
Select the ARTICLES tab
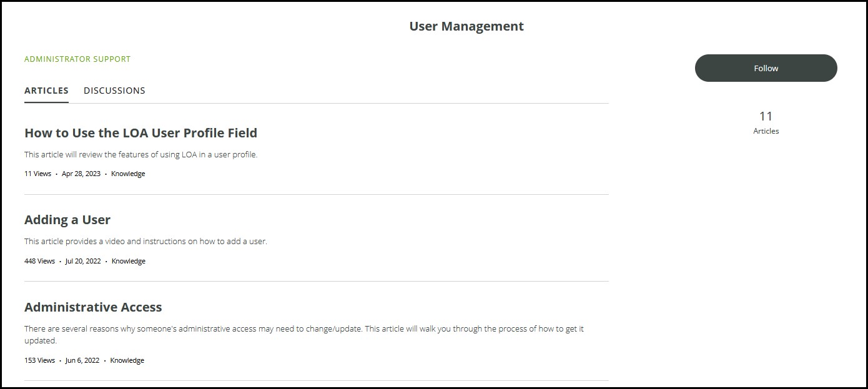click(x=46, y=91)
